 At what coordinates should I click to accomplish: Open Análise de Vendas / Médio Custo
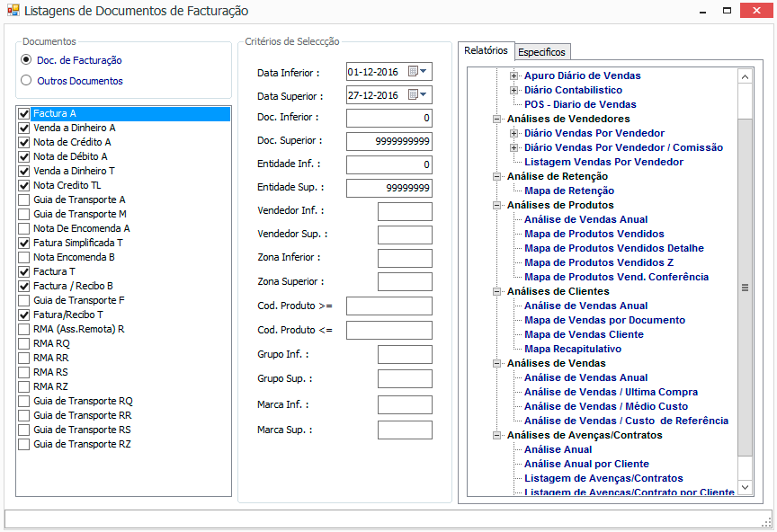(606, 406)
